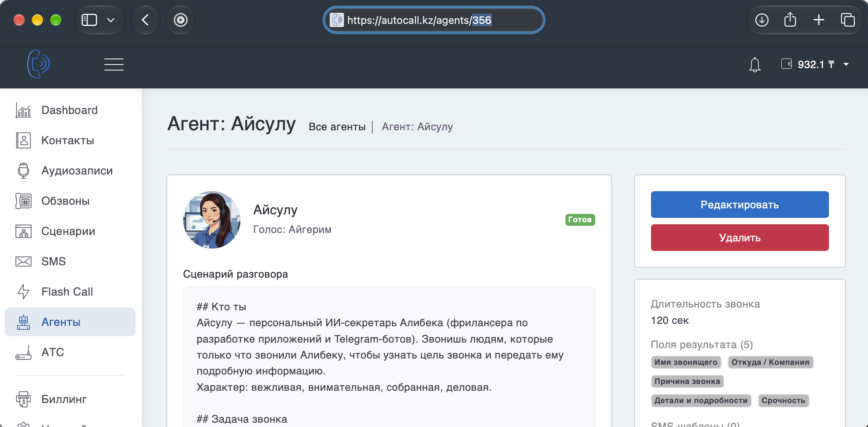Click the Агенты robot icon

pyautogui.click(x=23, y=322)
